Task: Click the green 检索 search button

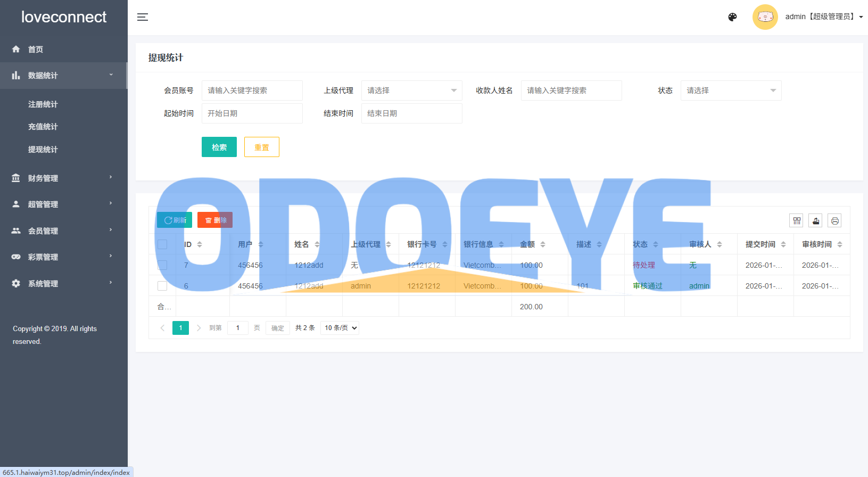Action: tap(219, 147)
